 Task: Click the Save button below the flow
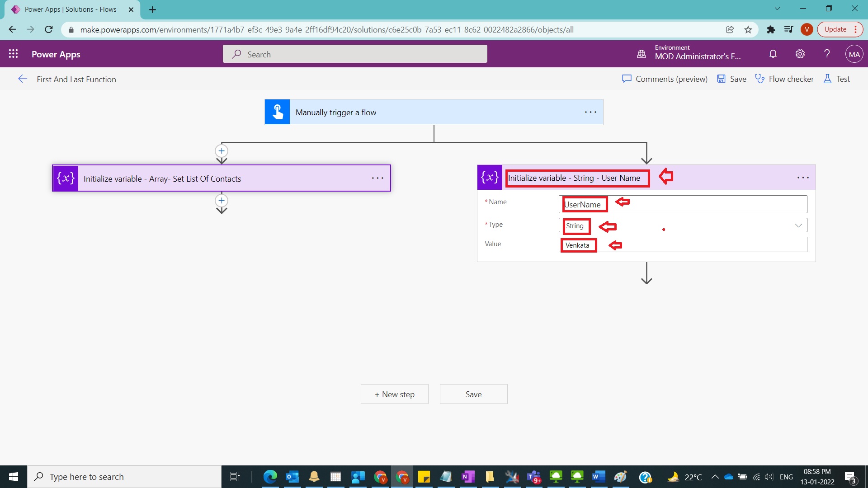pyautogui.click(x=473, y=394)
